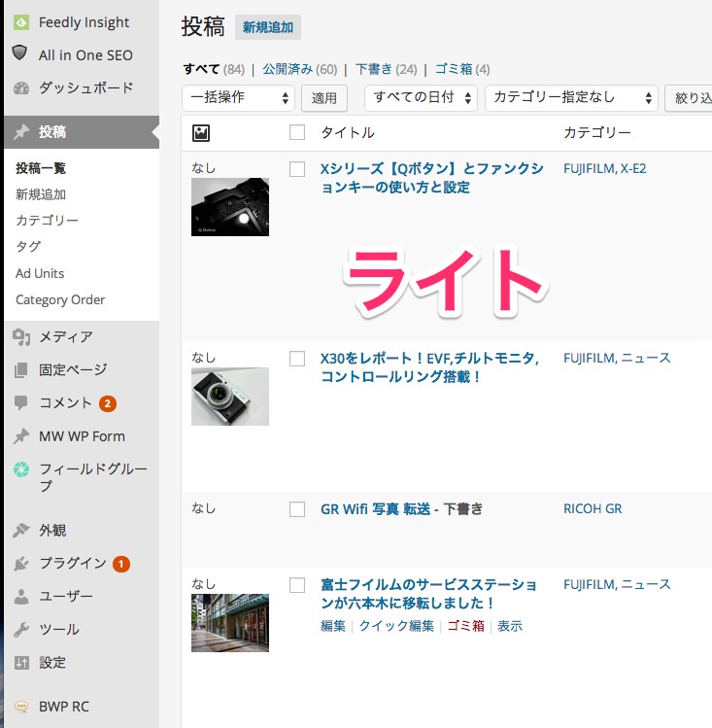The height and width of the screenshot is (728, 712).
Task: Show すべて (84) posts filter
Action: tap(214, 69)
